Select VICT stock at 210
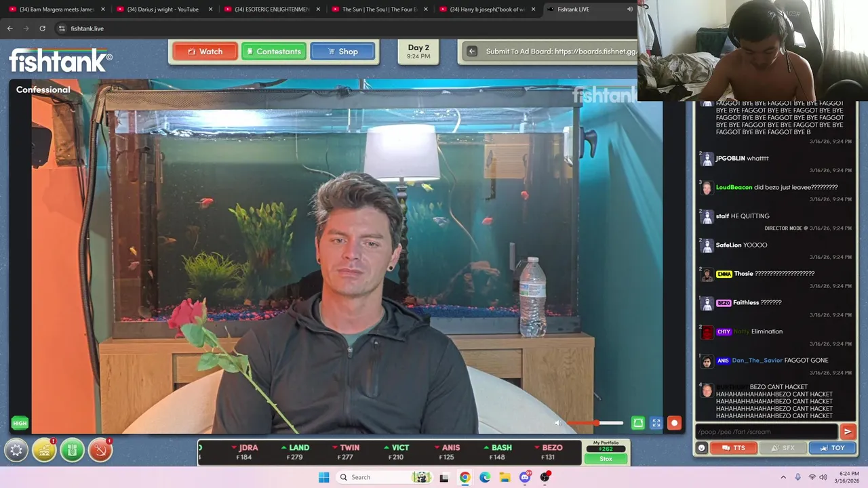The image size is (868, 488). click(397, 452)
